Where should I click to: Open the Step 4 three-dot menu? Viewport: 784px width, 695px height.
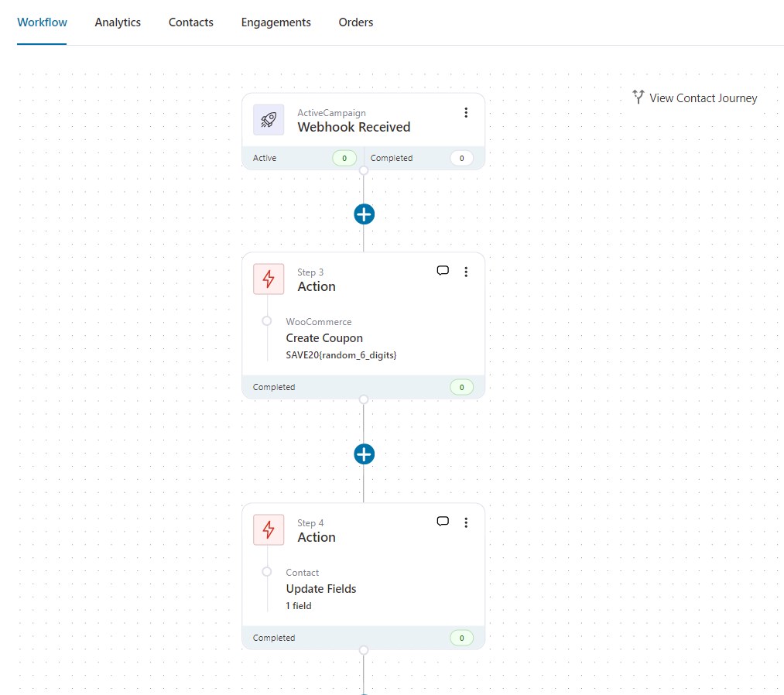[x=466, y=522]
